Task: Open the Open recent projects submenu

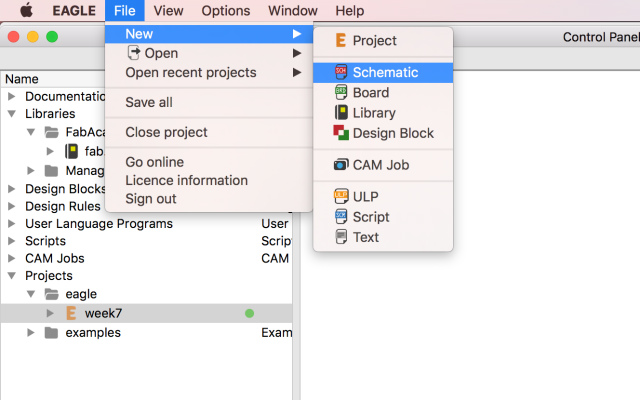Action: pyautogui.click(x=209, y=72)
